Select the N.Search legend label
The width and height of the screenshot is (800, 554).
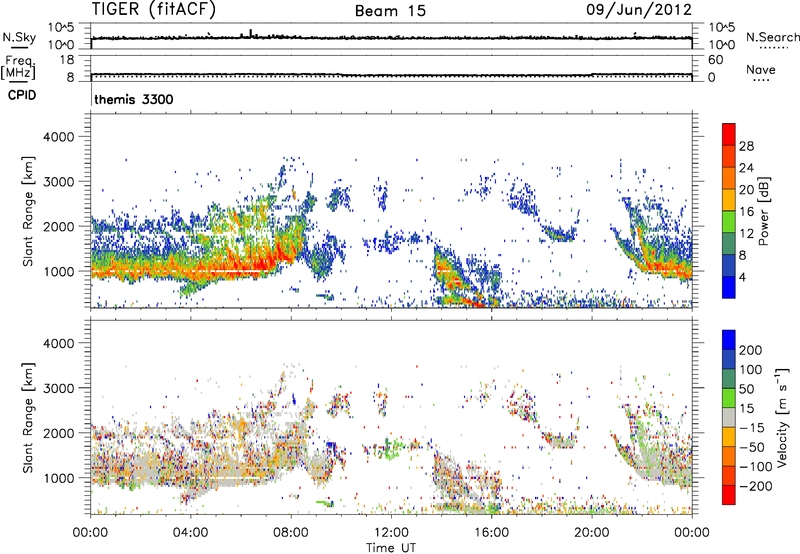pyautogui.click(x=773, y=37)
